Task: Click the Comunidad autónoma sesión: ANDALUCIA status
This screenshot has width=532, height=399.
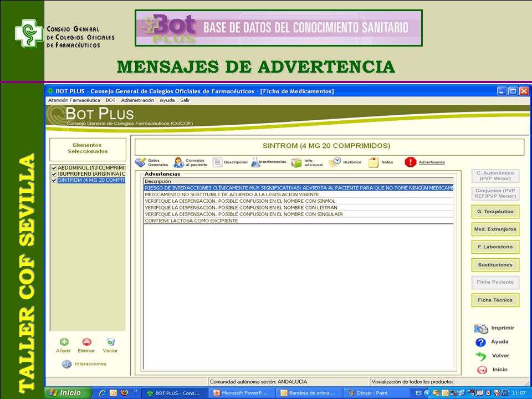Action: point(259,382)
